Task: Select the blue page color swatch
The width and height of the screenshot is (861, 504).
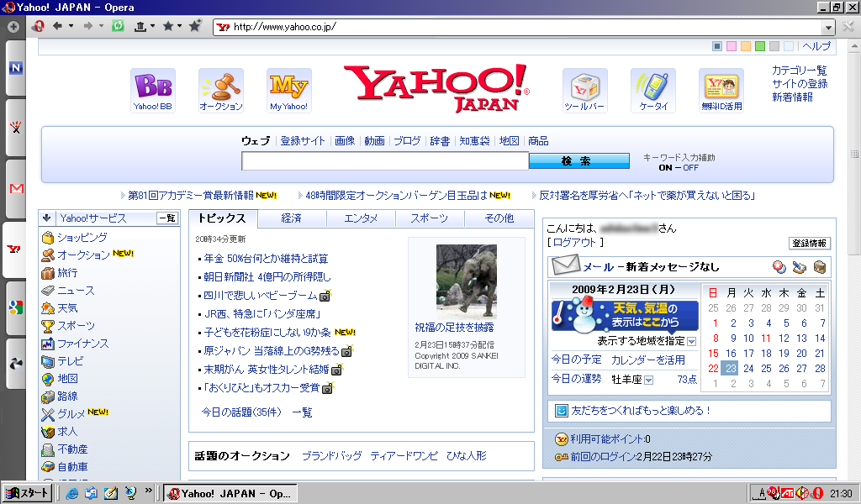Action: point(717,46)
